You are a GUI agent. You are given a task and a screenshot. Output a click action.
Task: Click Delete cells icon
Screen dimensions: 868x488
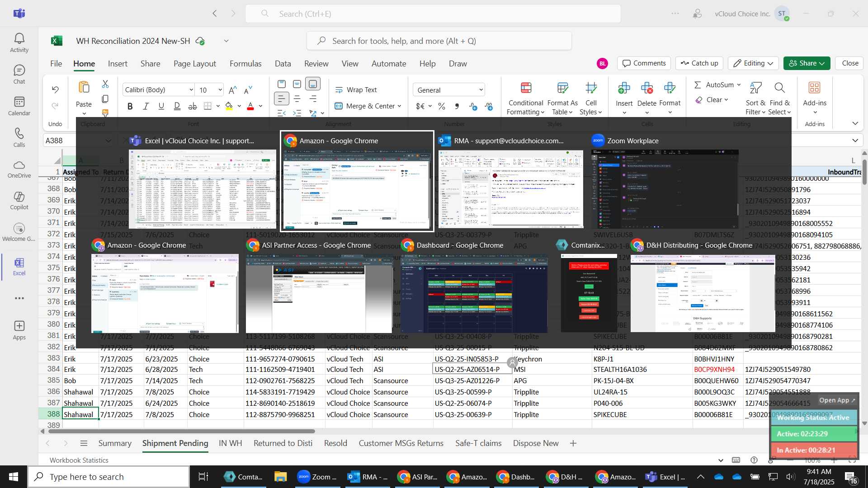pyautogui.click(x=647, y=88)
